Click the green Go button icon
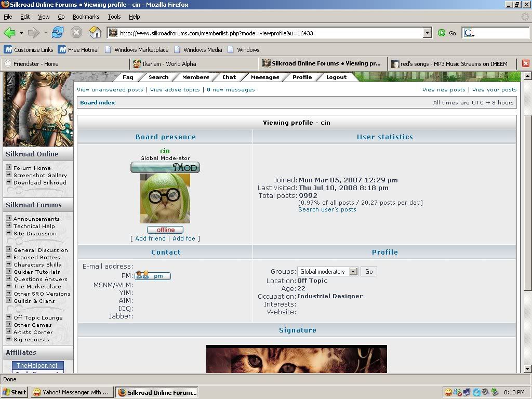Viewport: 532px width, 399px height. pos(442,33)
